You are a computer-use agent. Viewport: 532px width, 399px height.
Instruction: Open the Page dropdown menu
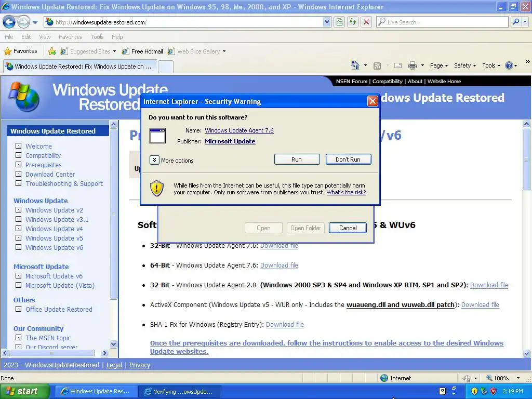click(439, 65)
